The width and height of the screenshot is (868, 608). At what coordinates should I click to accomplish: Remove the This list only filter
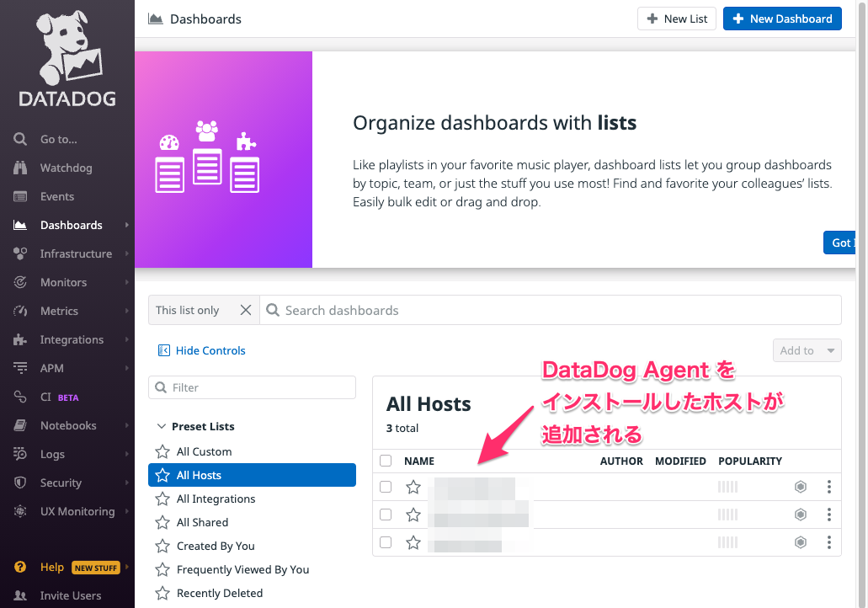point(246,310)
